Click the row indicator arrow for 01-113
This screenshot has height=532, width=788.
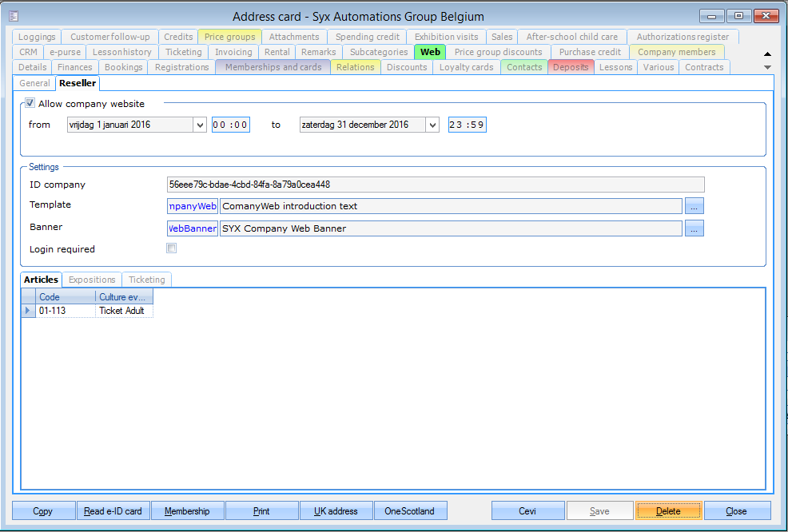(x=28, y=311)
